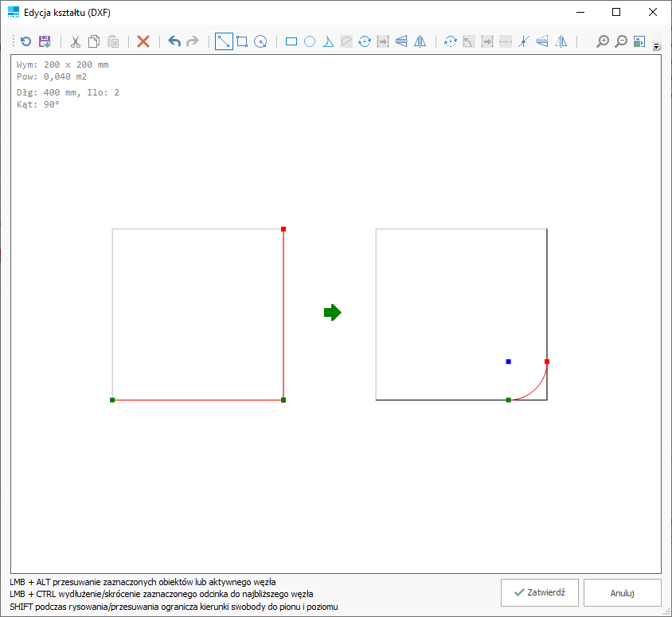Select the green arc start node on right square

[x=508, y=400]
